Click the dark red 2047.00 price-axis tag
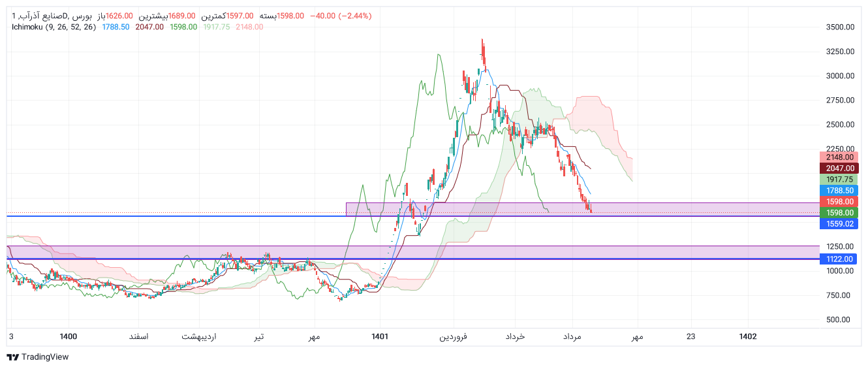Screen dimensions: 868x369 click(839, 168)
